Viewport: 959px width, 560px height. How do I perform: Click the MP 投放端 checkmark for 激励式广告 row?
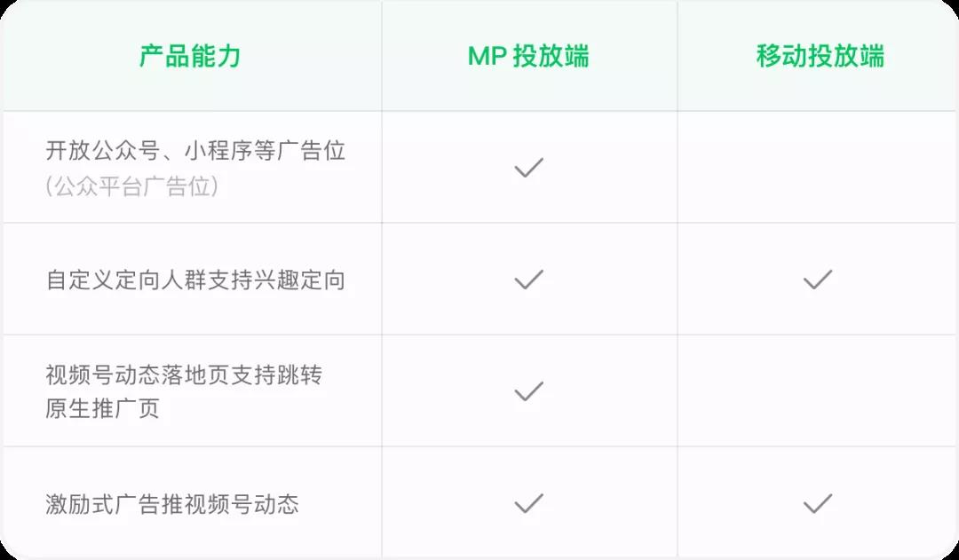(x=528, y=503)
